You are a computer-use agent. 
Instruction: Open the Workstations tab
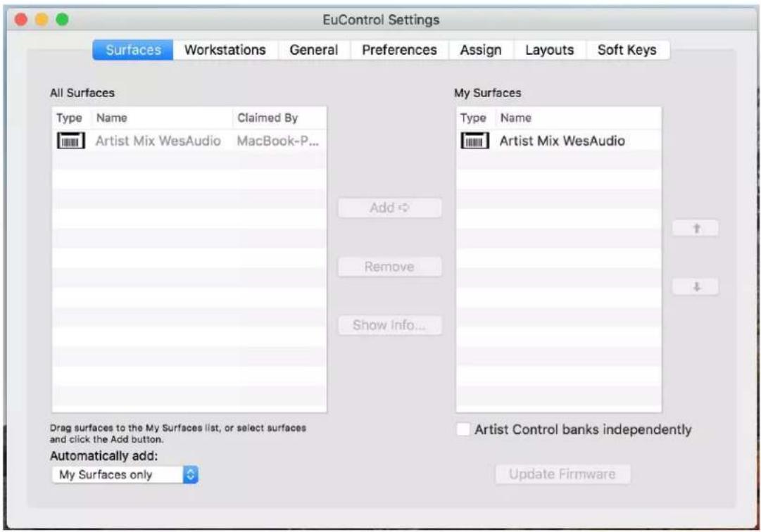pos(225,50)
